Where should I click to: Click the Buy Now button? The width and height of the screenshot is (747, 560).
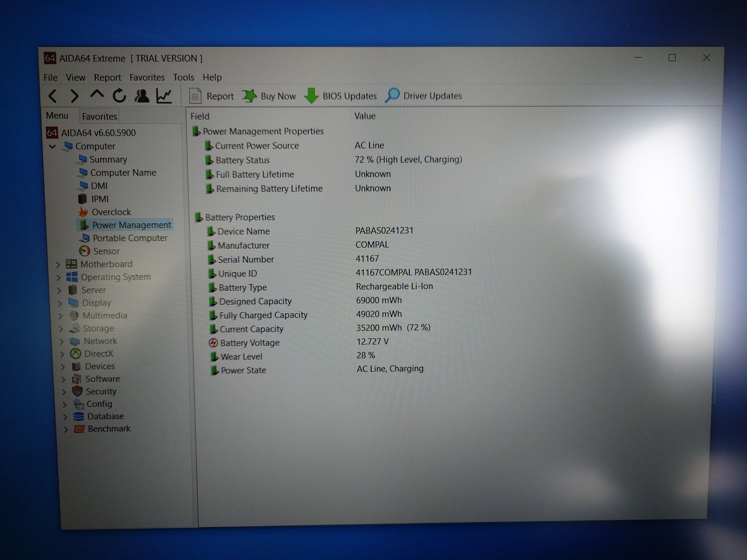(269, 96)
